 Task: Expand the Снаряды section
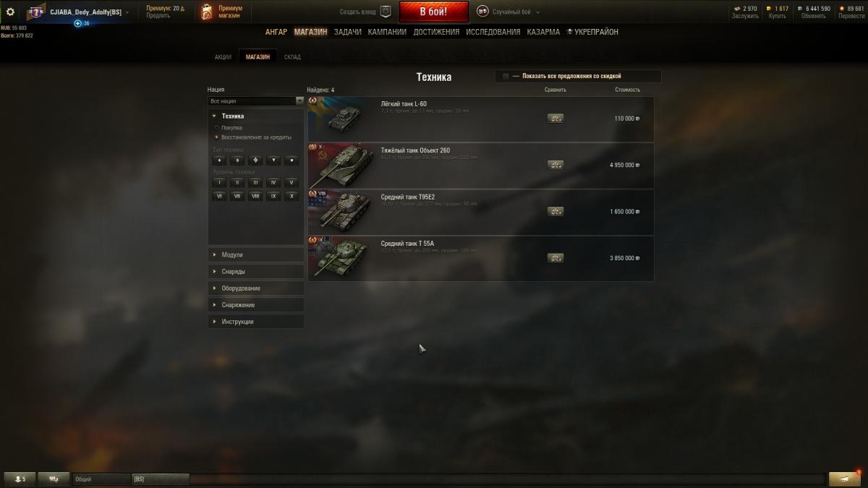click(256, 272)
